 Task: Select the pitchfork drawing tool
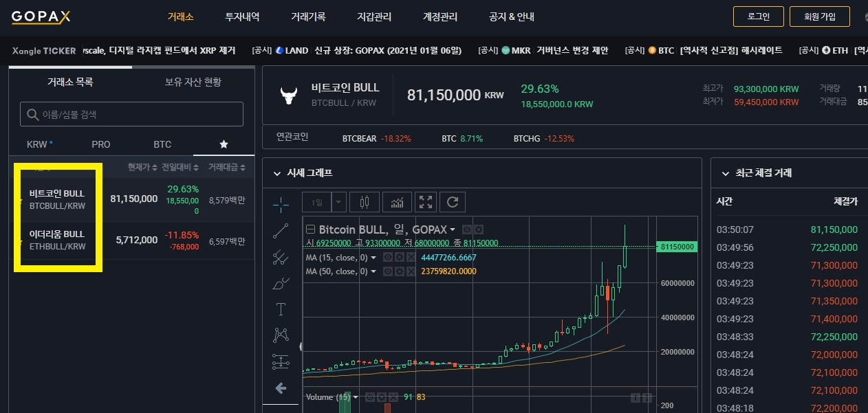pyautogui.click(x=281, y=258)
